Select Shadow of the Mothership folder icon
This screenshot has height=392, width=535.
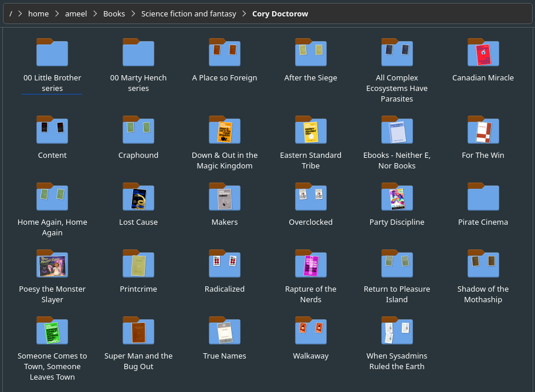pos(483,263)
